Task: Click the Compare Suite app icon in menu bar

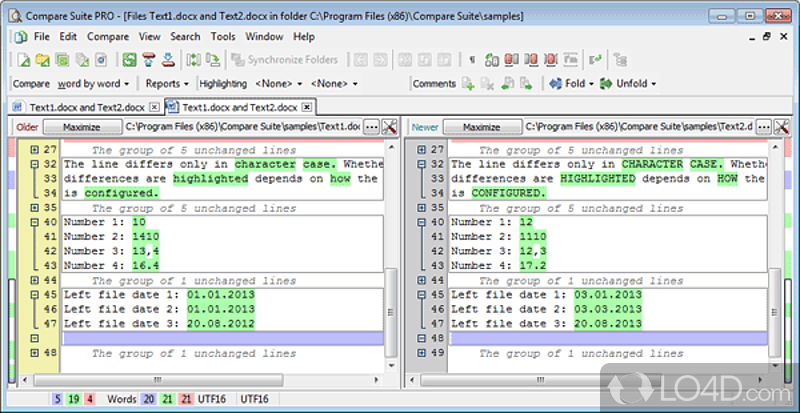Action: coord(20,37)
